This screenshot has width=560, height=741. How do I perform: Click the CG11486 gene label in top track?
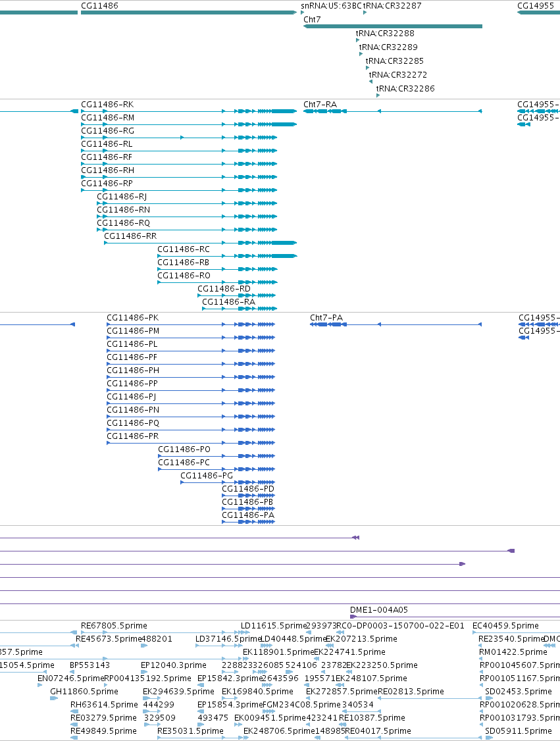[x=100, y=6]
